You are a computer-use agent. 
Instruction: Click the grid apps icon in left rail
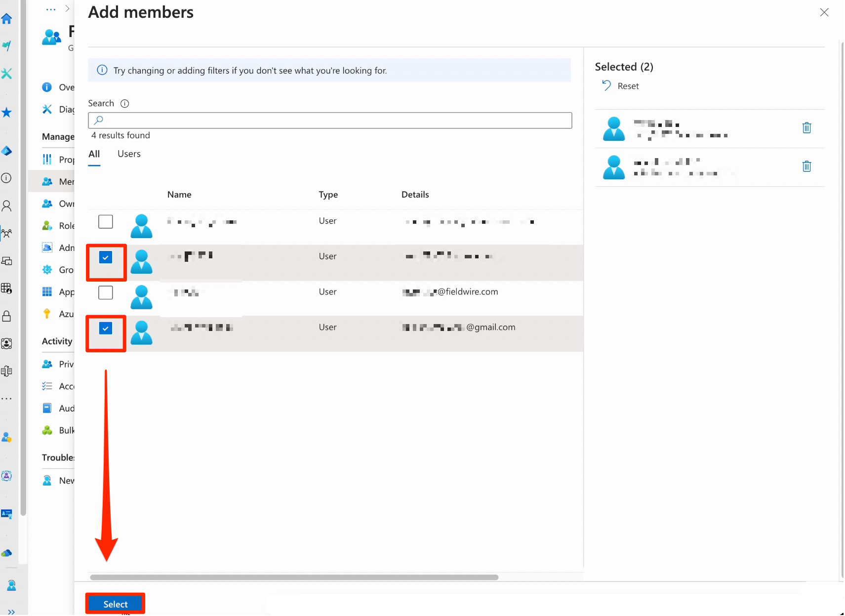click(6, 288)
